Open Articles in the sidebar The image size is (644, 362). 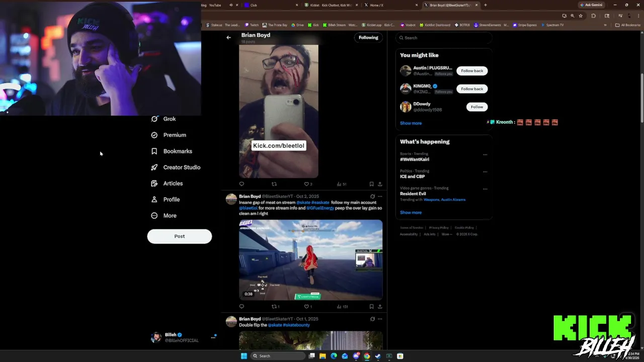pos(167,184)
